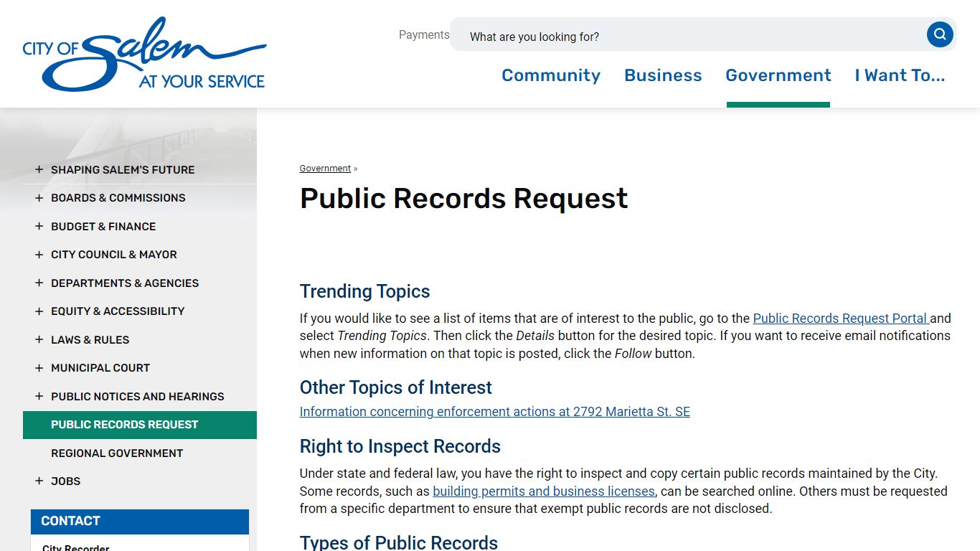Select Public Records Request sidebar item

(x=140, y=425)
